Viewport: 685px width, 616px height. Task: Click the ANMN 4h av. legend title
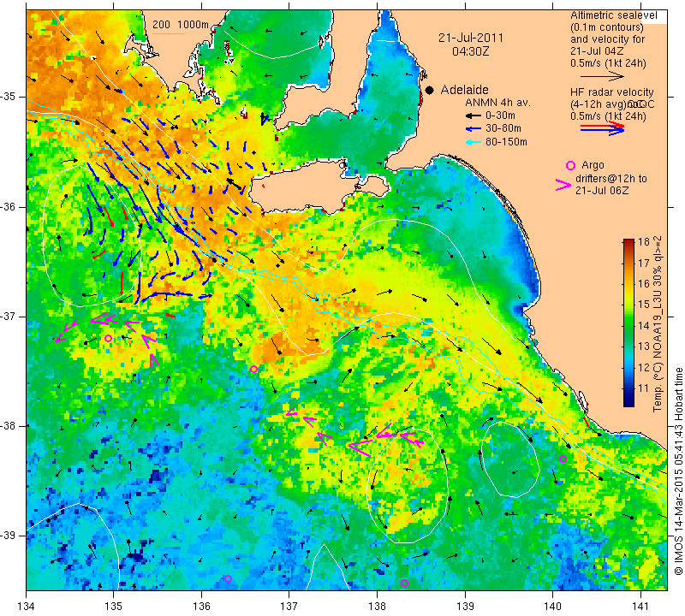[x=497, y=103]
